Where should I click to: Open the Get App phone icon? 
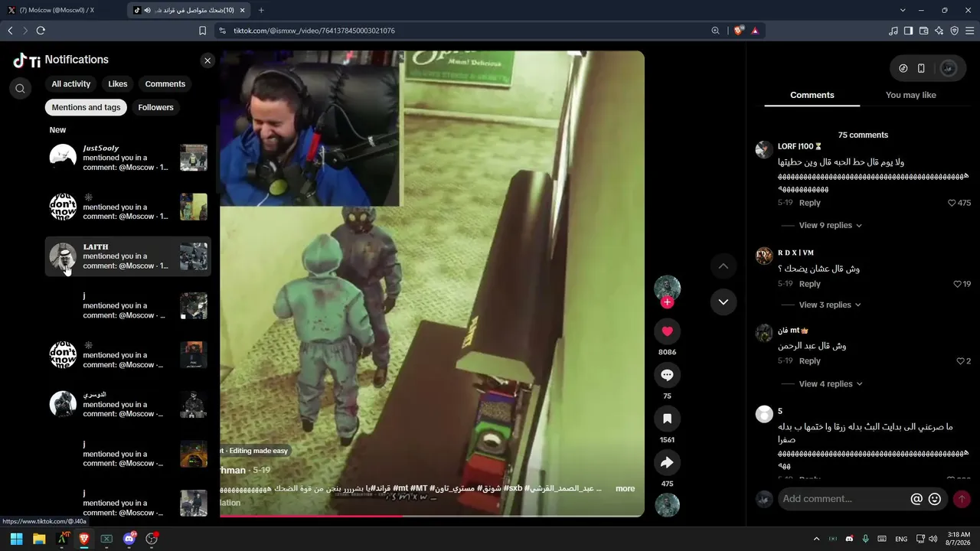point(921,68)
